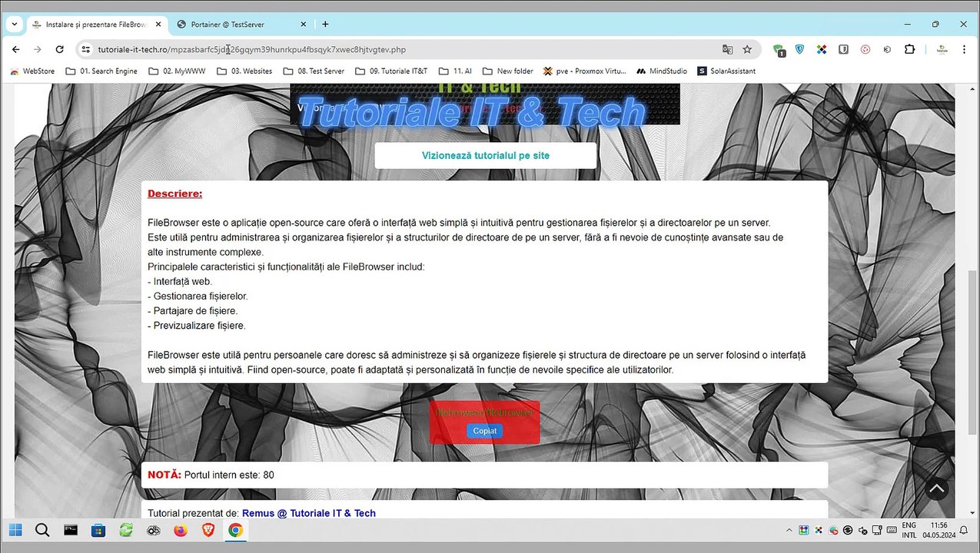Open the notification bell in taskbar
The image size is (980, 553).
tap(964, 530)
